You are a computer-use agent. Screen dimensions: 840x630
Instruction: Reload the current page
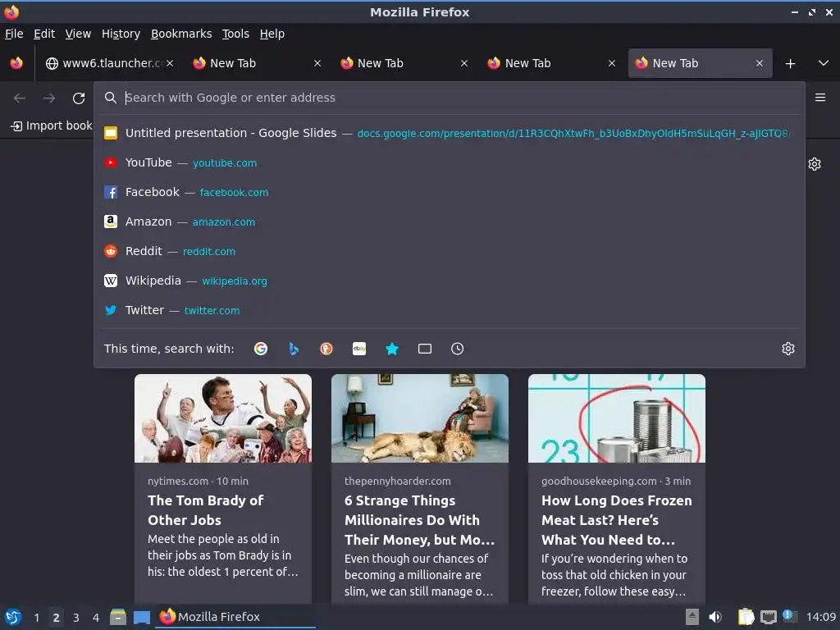coord(79,98)
